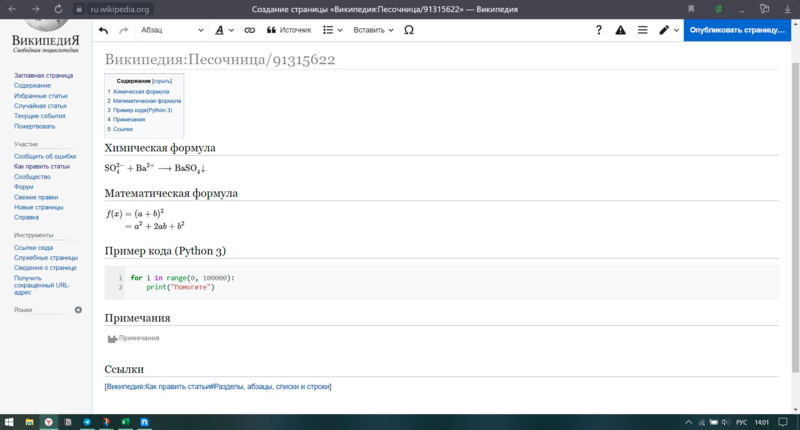This screenshot has height=430, width=800.
Task: Click the gear icon next to Языки
Action: (78, 310)
